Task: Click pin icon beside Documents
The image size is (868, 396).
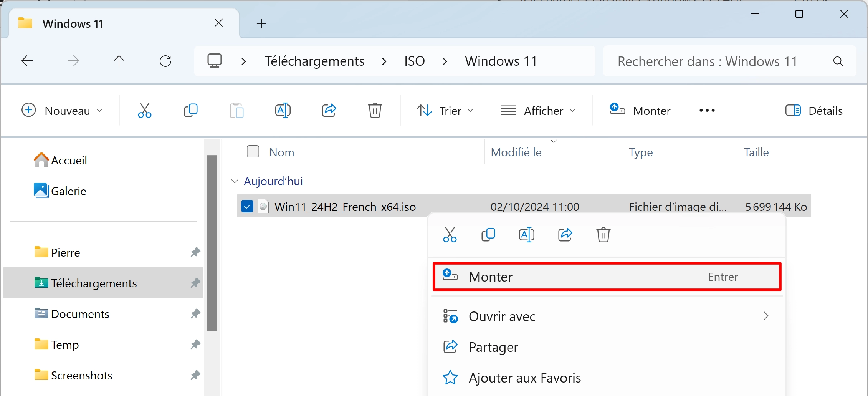Action: 195,314
